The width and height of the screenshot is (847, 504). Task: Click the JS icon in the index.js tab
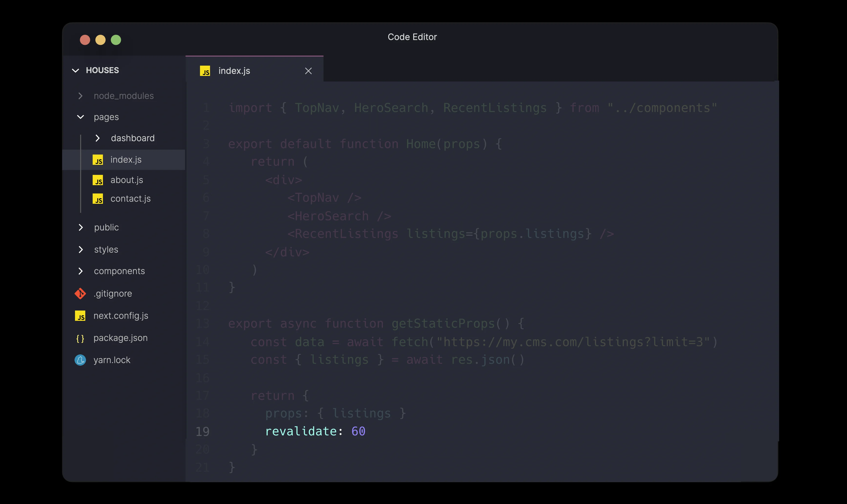point(205,71)
